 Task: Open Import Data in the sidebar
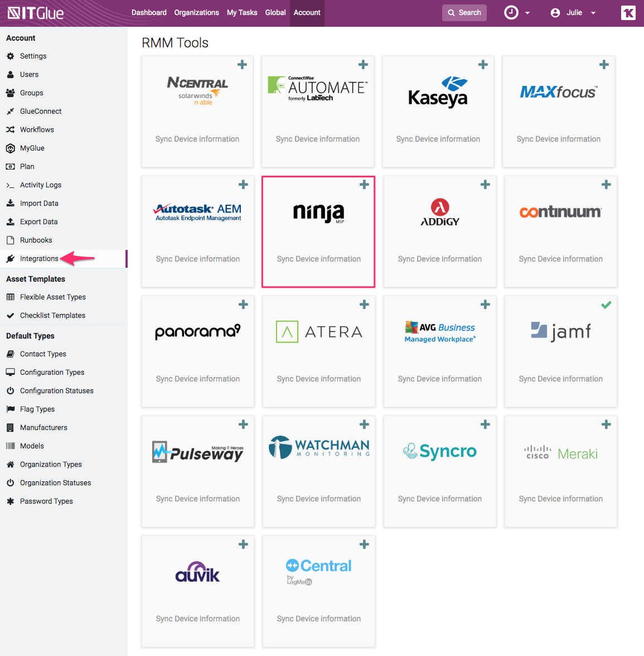(x=39, y=203)
